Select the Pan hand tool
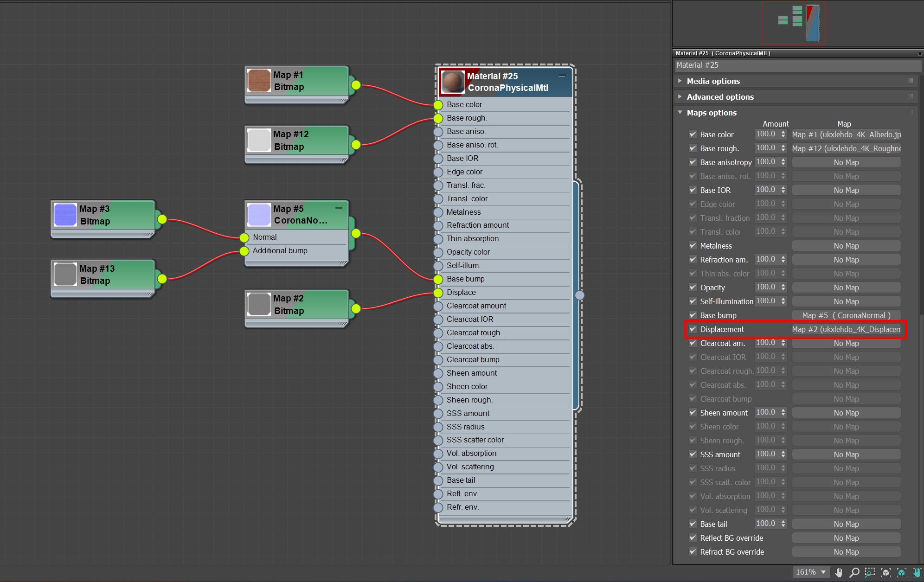Image resolution: width=924 pixels, height=582 pixels. (x=839, y=572)
